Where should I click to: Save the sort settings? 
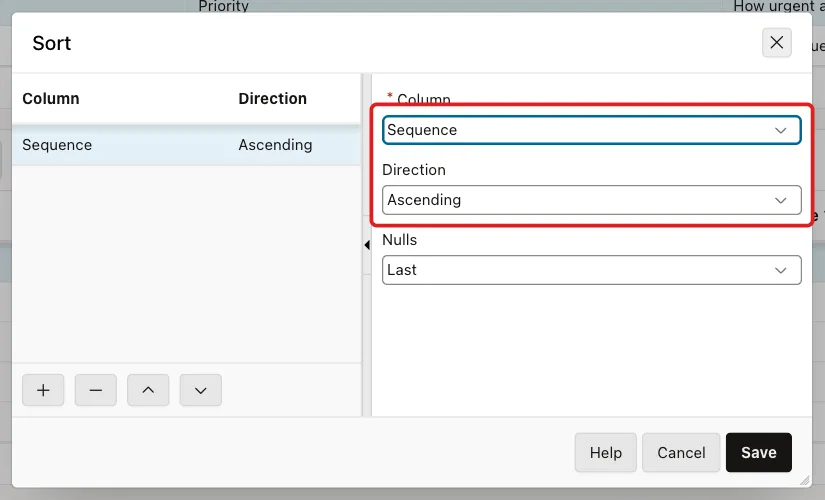pyautogui.click(x=759, y=453)
